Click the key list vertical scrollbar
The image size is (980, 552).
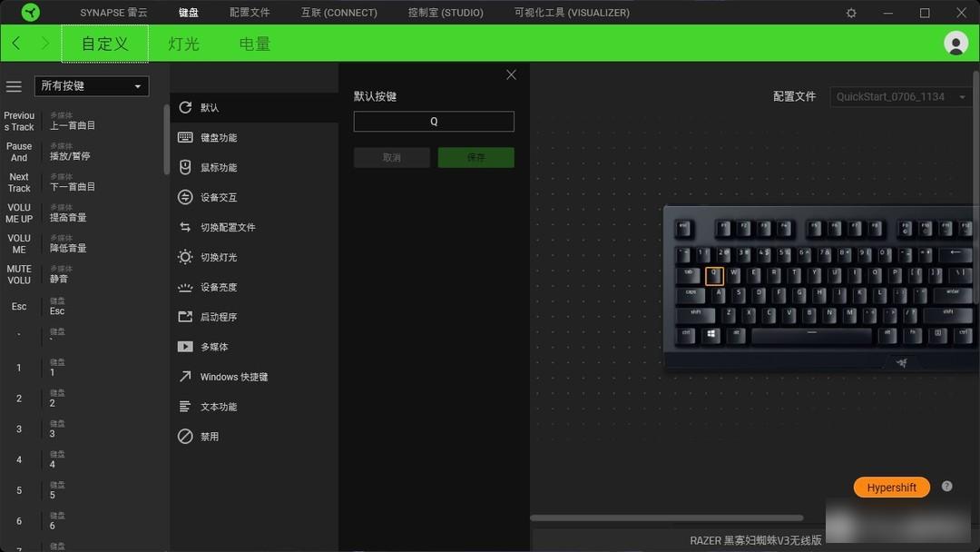[166, 140]
